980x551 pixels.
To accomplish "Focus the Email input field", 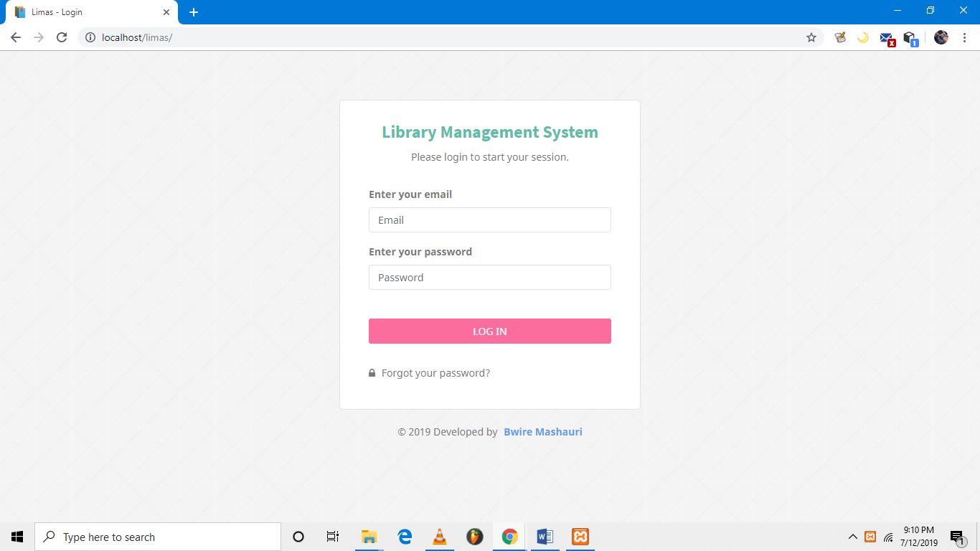I will pyautogui.click(x=490, y=220).
